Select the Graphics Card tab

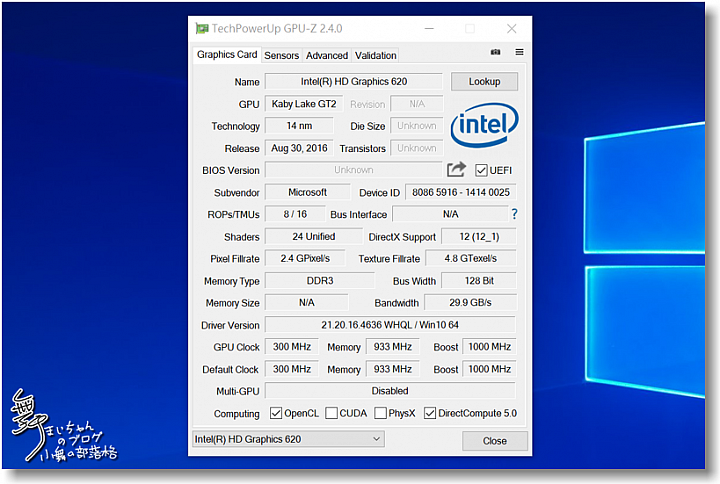click(227, 55)
